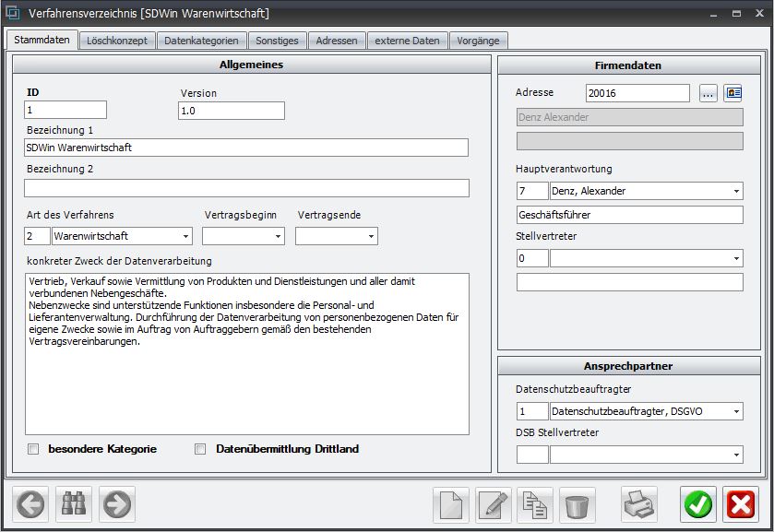This screenshot has height=532, width=774.
Task: Close the Verfahrensverzeichnis window
Action: pos(759,13)
